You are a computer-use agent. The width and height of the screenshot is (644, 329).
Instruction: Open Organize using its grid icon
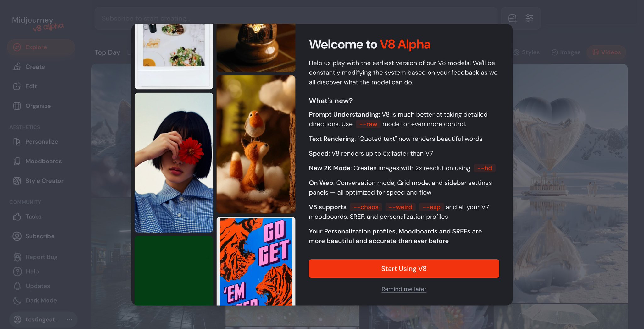pyautogui.click(x=17, y=106)
